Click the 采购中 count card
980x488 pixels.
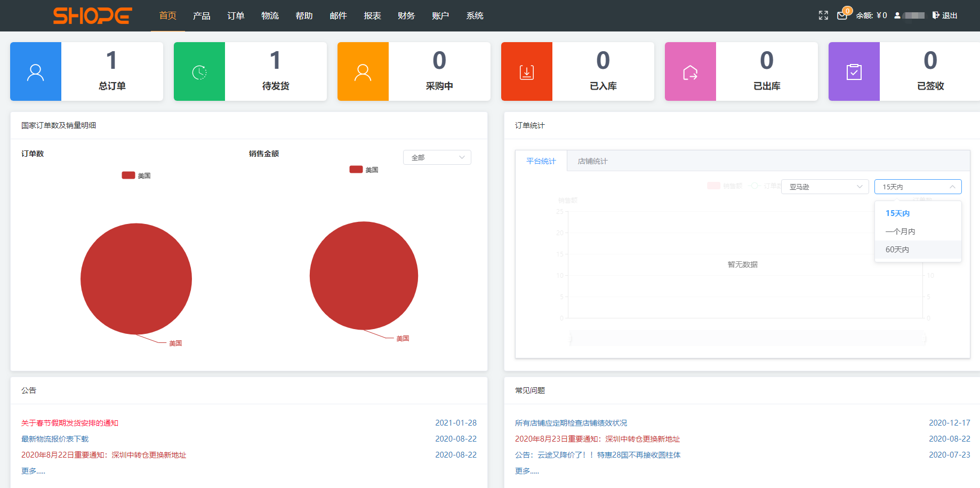(x=414, y=71)
